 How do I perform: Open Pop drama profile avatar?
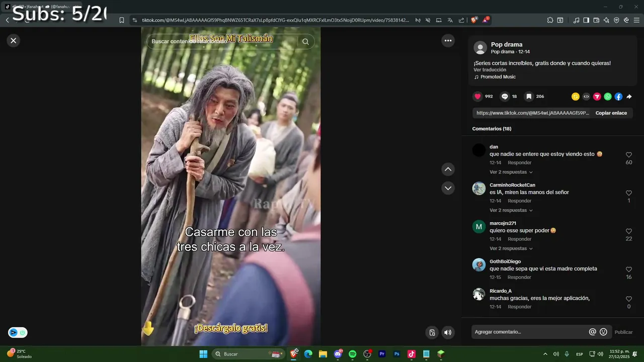point(480,48)
